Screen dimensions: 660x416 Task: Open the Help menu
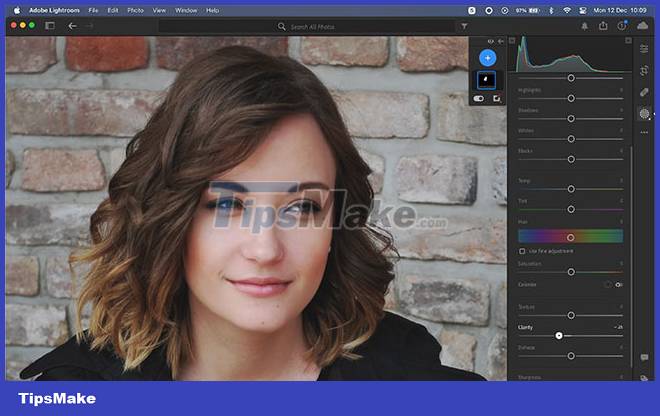pyautogui.click(x=213, y=10)
